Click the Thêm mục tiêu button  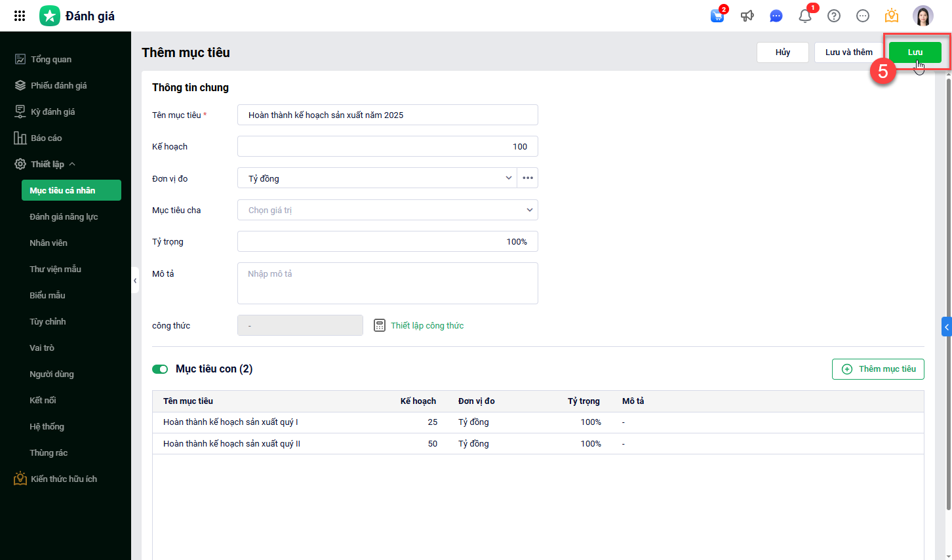pyautogui.click(x=878, y=369)
